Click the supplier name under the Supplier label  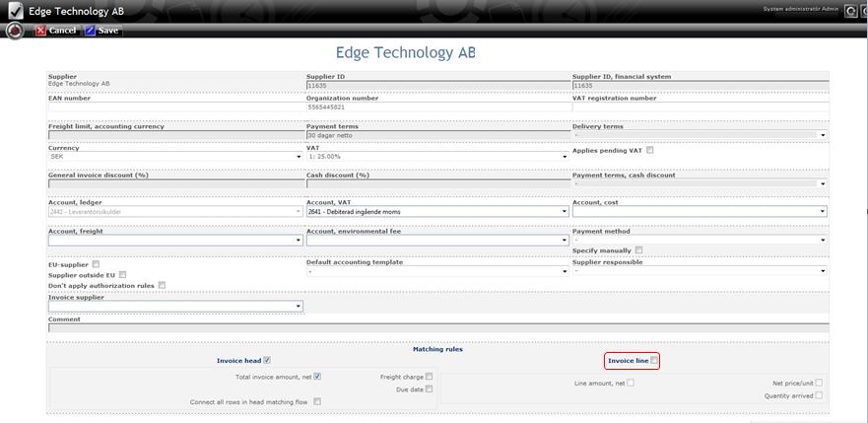(x=79, y=84)
